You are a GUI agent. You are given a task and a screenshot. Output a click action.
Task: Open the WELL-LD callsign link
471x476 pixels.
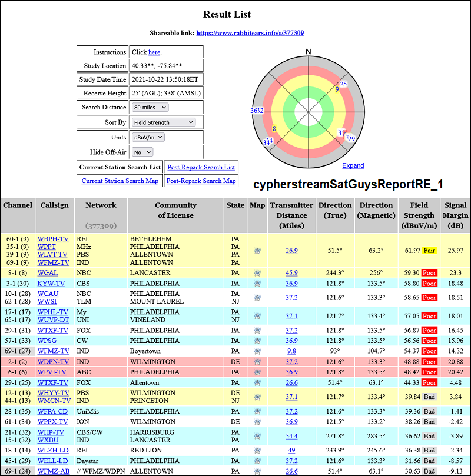52,461
